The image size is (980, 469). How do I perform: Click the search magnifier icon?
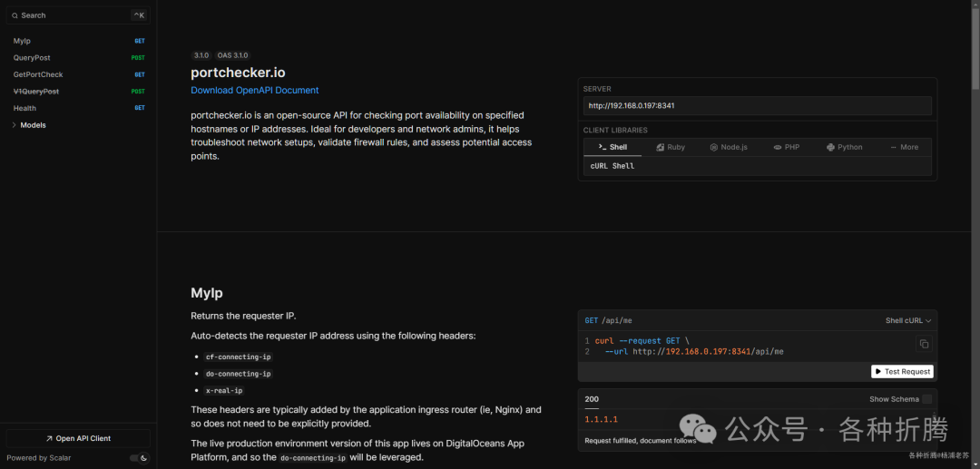click(15, 15)
